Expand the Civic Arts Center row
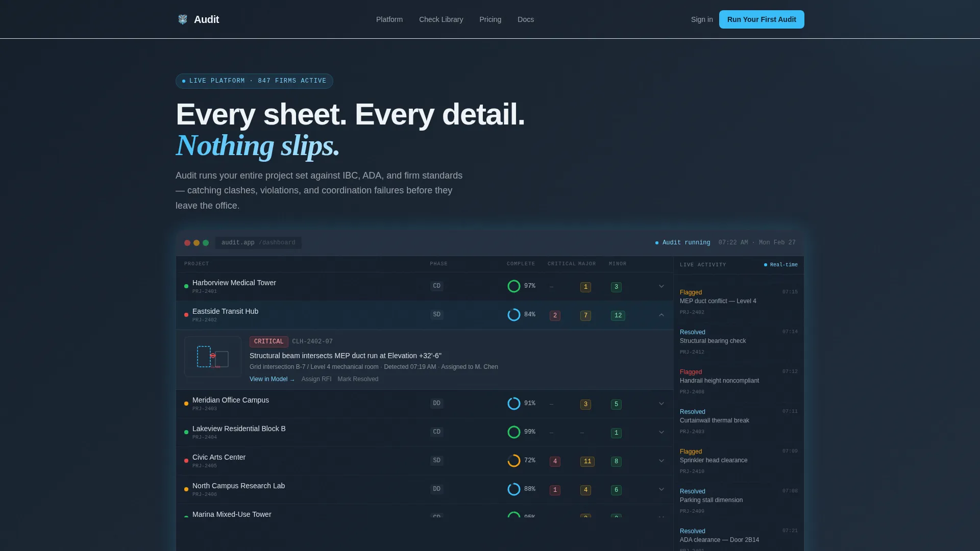 tap(661, 461)
